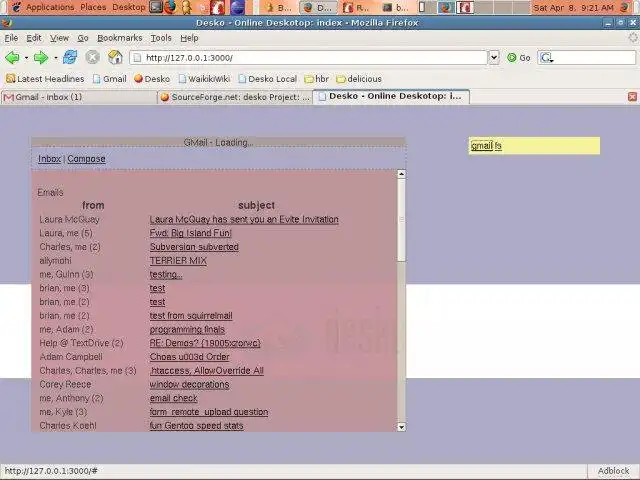Screen dimensions: 640x480
Task: Open the Go menu
Action: [83, 38]
